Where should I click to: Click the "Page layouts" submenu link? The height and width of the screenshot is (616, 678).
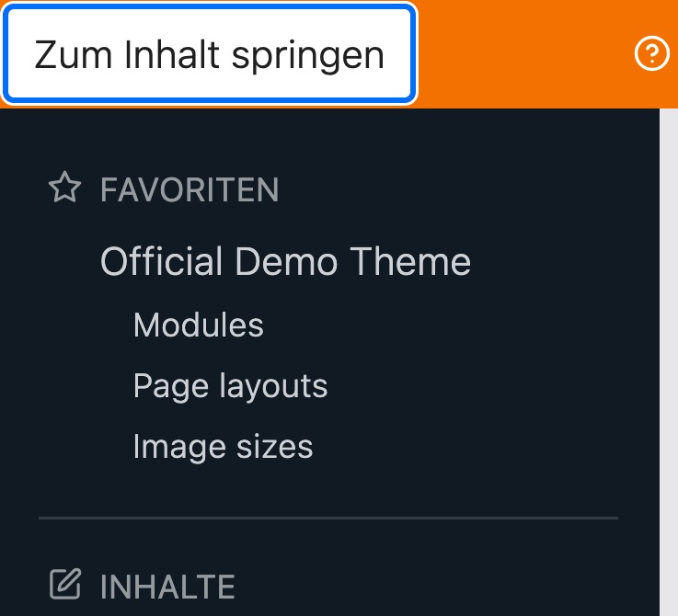tap(230, 386)
